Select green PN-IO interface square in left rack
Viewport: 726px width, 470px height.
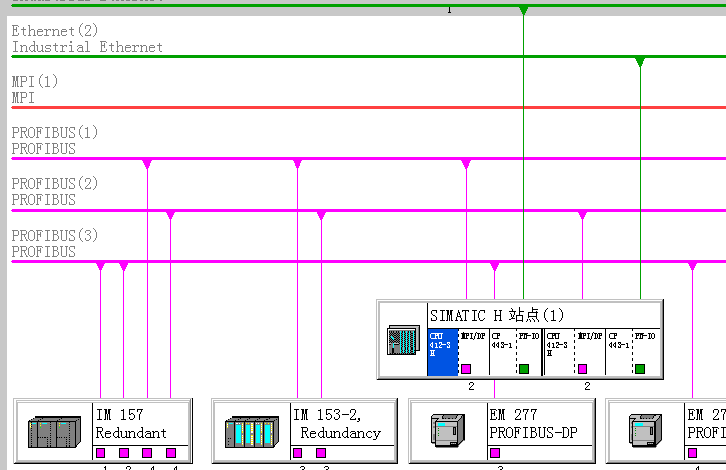point(524,369)
